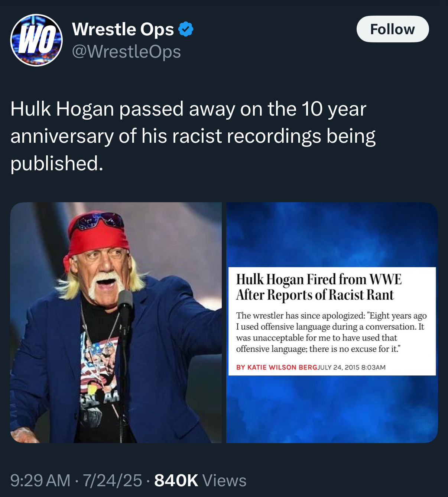The height and width of the screenshot is (497, 448).
Task: Click the tweet text about Hulk Hogan
Action: click(x=193, y=136)
